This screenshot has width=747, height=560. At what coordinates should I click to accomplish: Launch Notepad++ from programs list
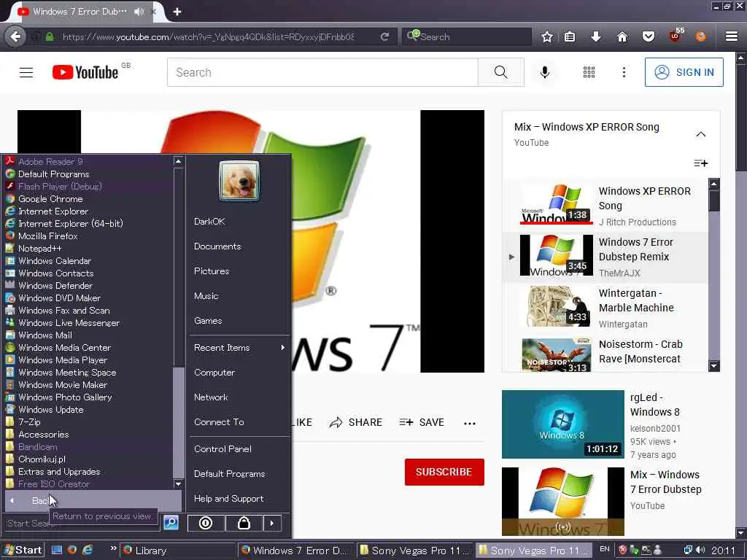tap(39, 248)
